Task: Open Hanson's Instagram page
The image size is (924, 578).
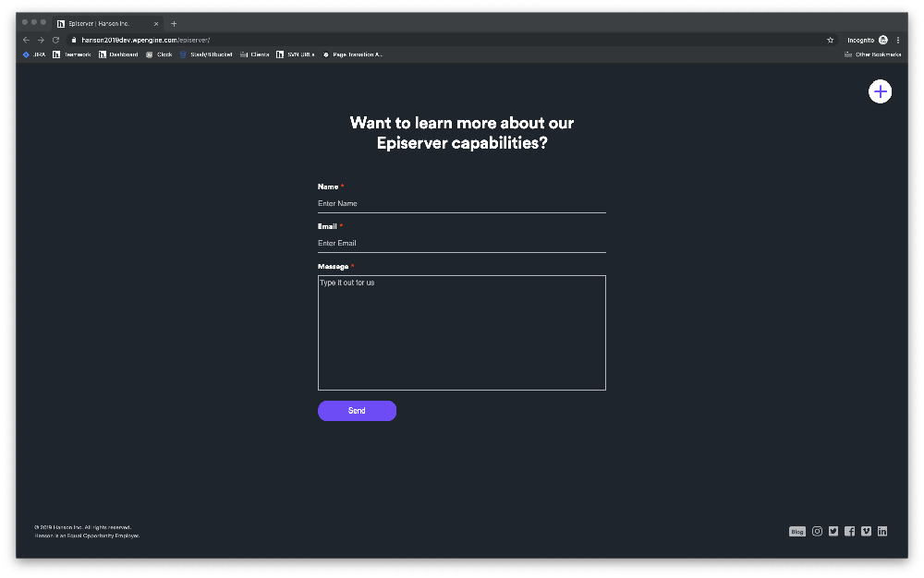Action: pos(817,532)
